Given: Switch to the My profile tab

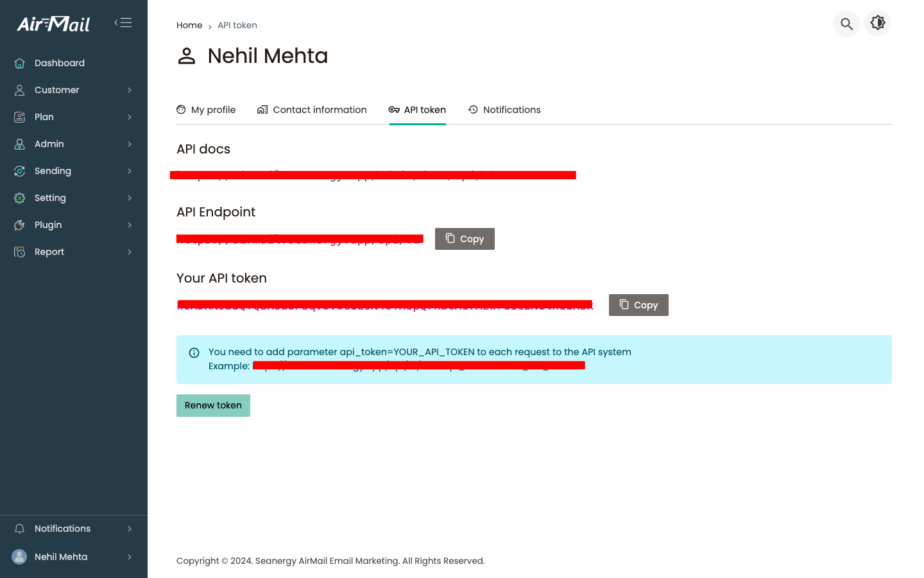Looking at the screenshot, I should [x=206, y=110].
